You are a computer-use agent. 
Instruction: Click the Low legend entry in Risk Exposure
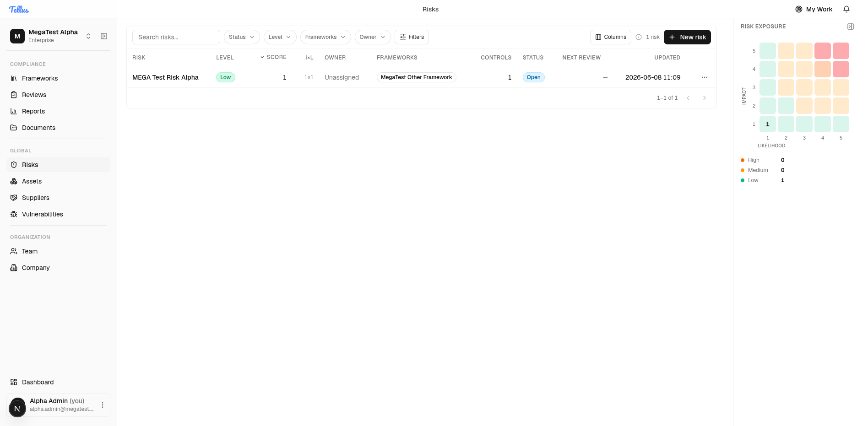(762, 180)
